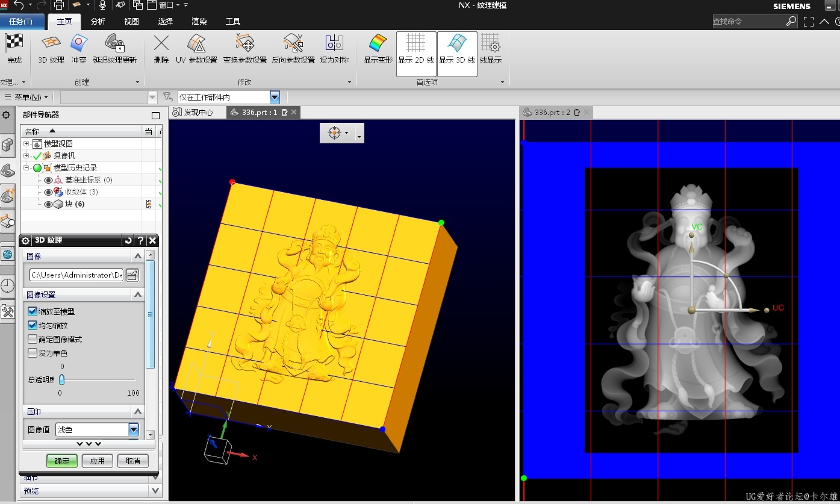Click the 3D 纹理 dialog vertical scrollbar
This screenshot has height=504, width=840.
[151, 313]
